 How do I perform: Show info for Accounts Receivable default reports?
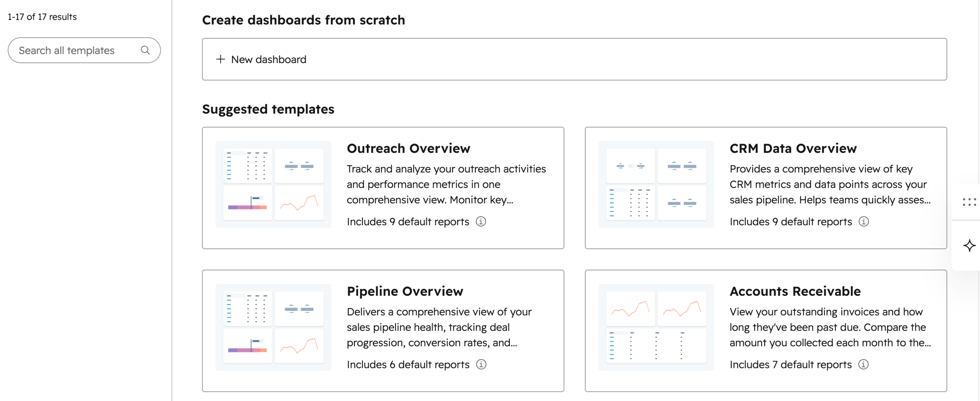point(863,364)
